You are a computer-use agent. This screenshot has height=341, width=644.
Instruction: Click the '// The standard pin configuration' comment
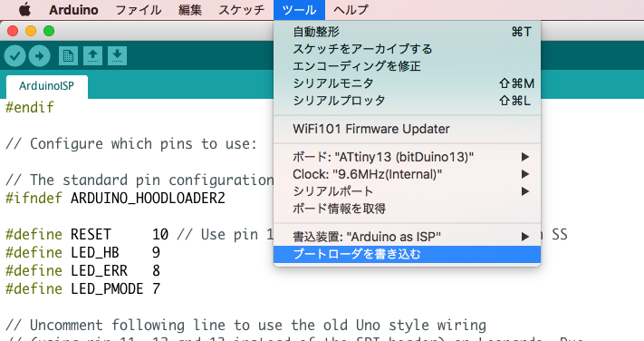coord(139,180)
